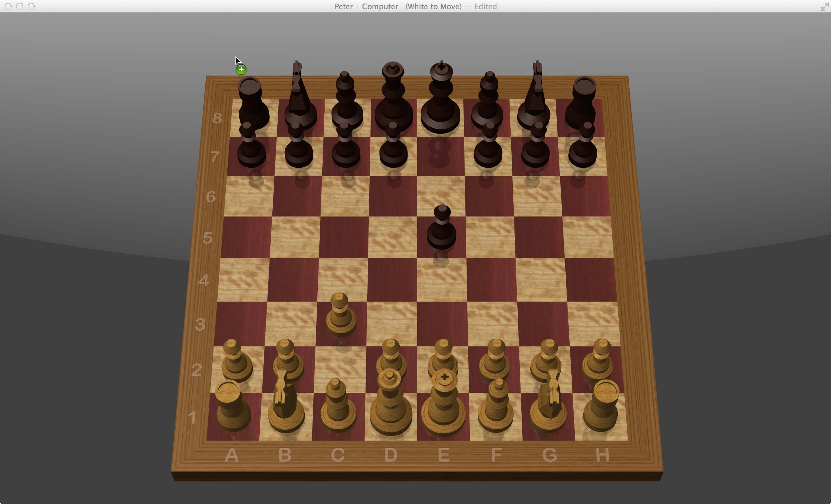Select the white king on E1
Screen dimensions: 831x504
pyautogui.click(x=443, y=403)
